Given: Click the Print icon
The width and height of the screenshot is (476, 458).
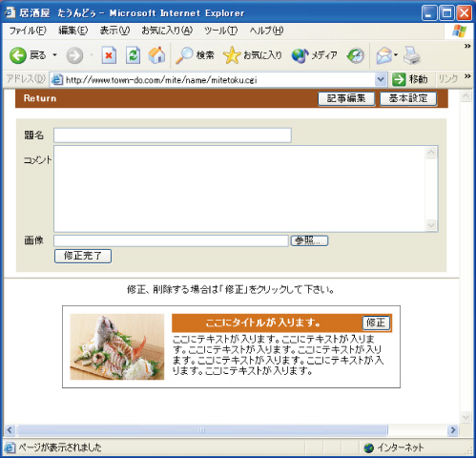Looking at the screenshot, I should coord(412,55).
